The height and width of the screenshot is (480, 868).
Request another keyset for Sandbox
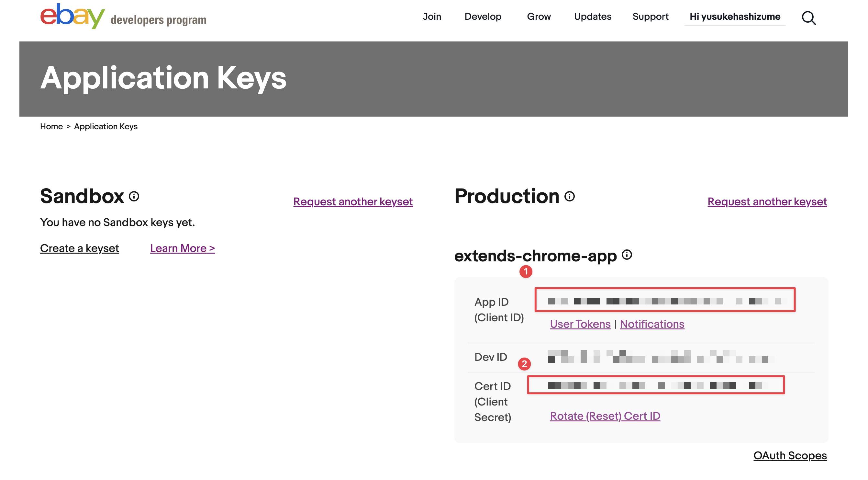coord(353,201)
